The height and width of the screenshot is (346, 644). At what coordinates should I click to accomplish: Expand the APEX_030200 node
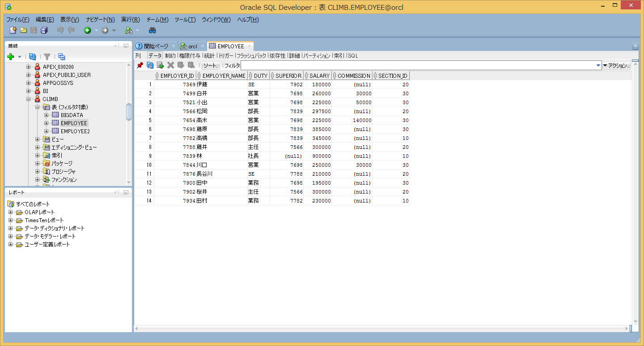29,67
